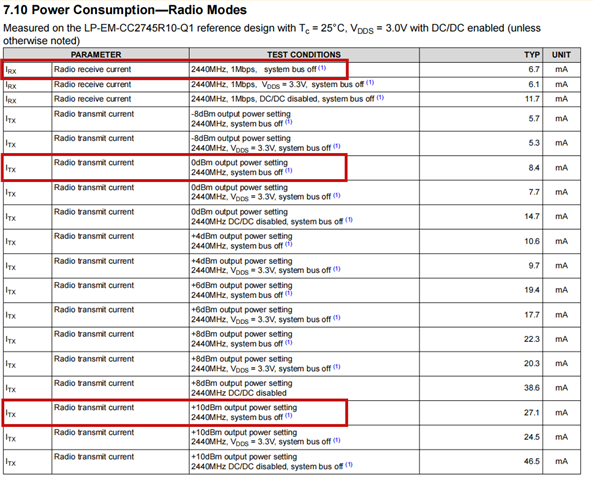Image resolution: width=594 pixels, height=480 pixels.
Task: Select '+4dBm output power setting' in the 10.6 mA row
Action: [242, 236]
